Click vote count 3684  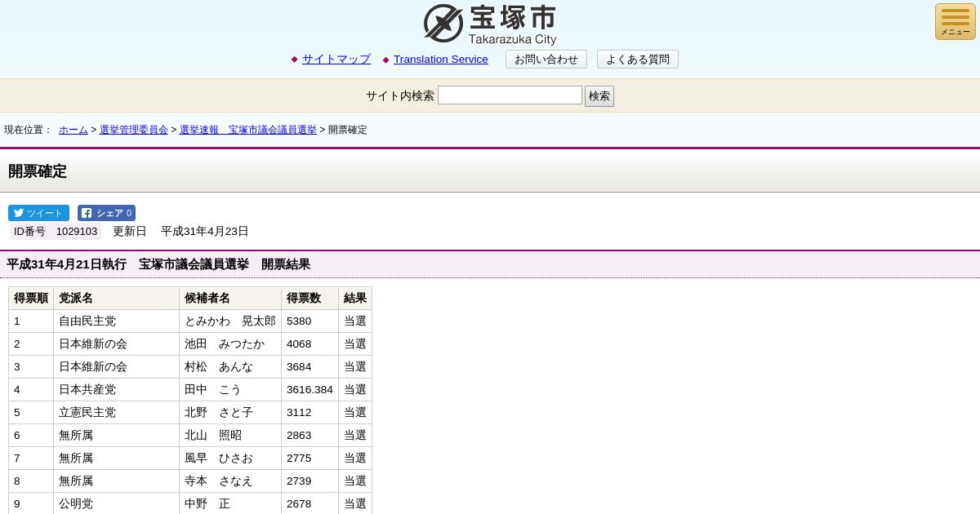tap(310, 367)
